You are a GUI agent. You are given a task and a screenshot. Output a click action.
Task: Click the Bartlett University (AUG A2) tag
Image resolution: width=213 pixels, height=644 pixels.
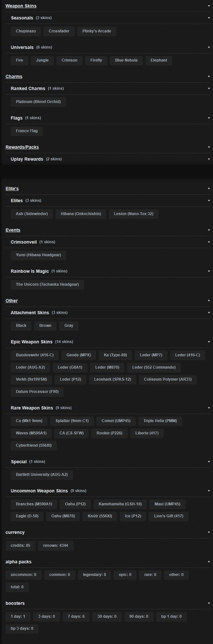tap(42, 475)
